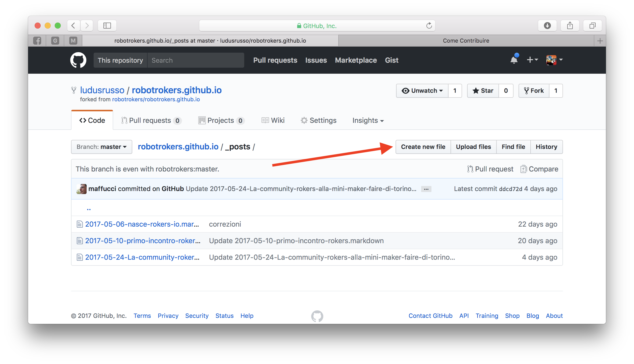Click the Safari reload page icon
Image resolution: width=634 pixels, height=364 pixels.
click(x=429, y=26)
